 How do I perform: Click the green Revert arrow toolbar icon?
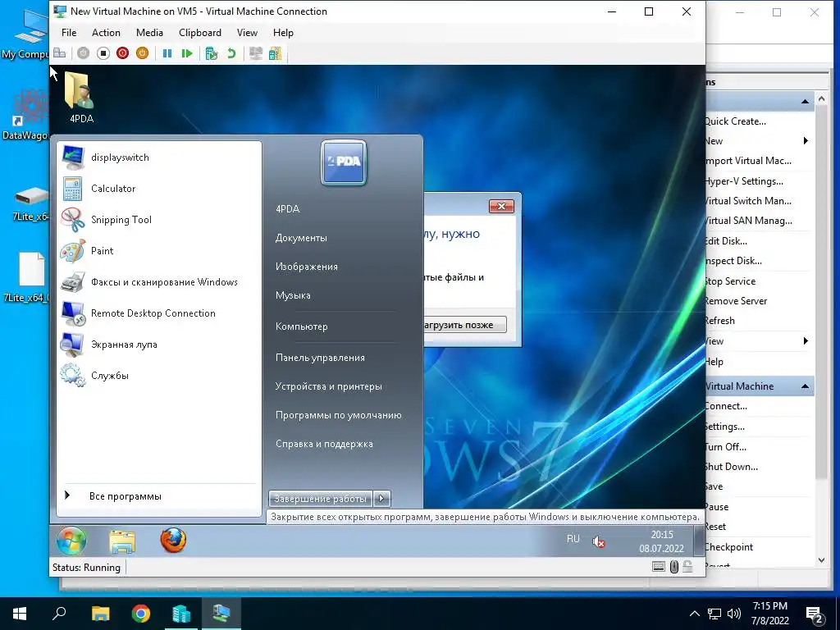pos(231,53)
